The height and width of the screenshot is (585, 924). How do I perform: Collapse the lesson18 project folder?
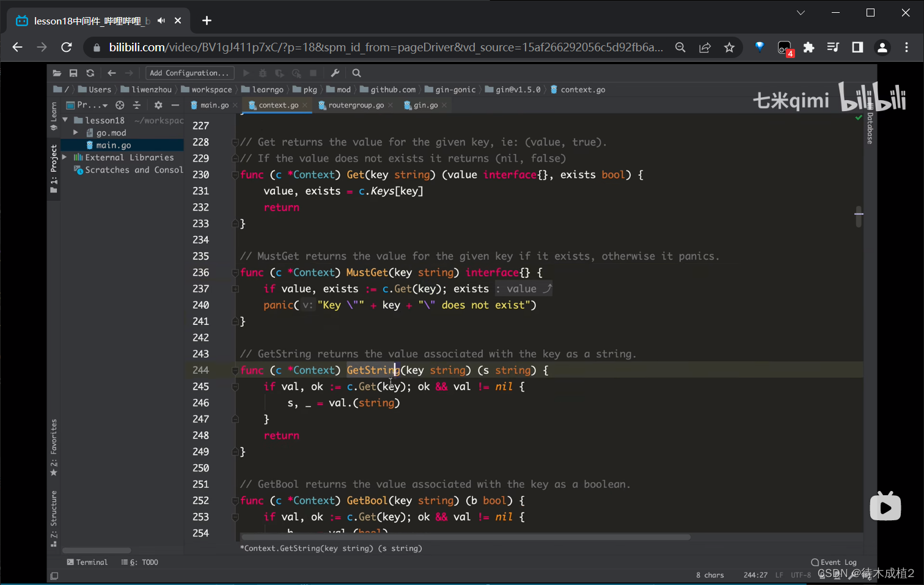[x=65, y=120]
